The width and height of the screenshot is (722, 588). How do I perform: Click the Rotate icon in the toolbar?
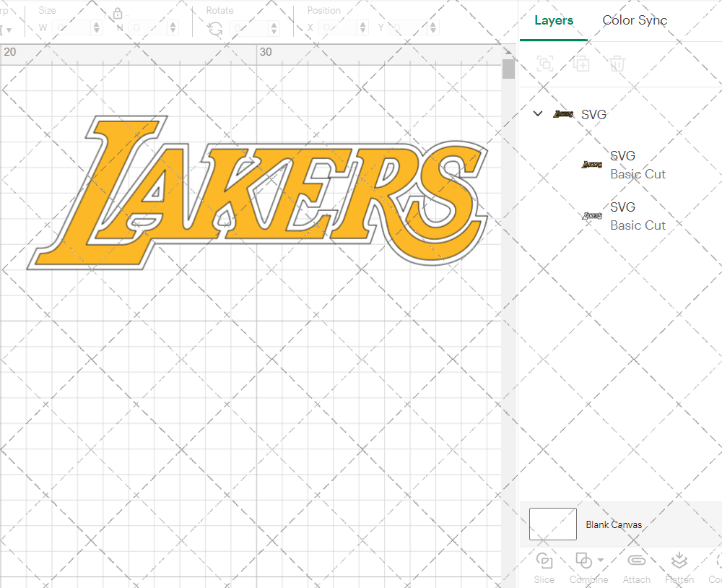click(x=215, y=28)
